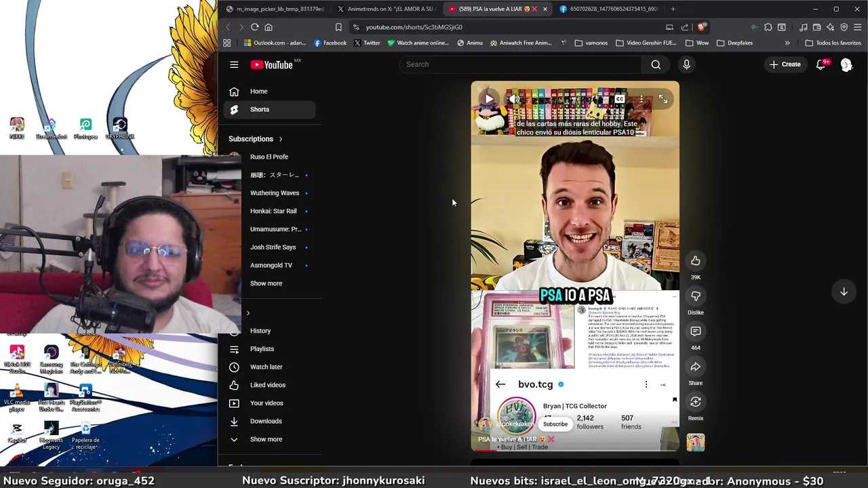
Task: Toggle closed captions CC on the Short
Action: [619, 99]
